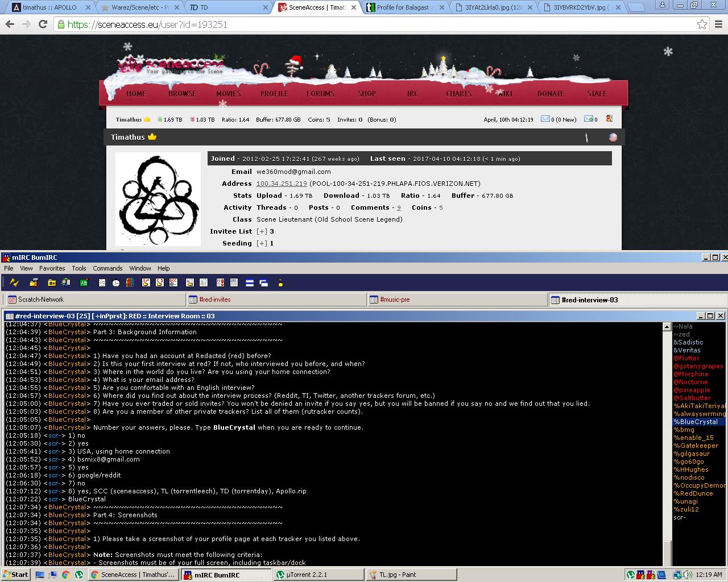Open the Colors books icon in mIRC toolbar

(130, 282)
